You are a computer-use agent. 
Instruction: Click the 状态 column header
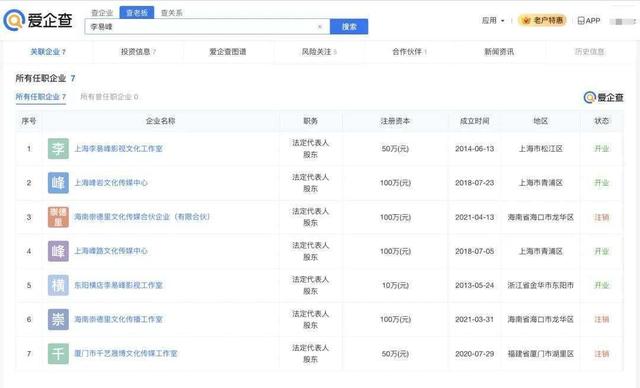[x=602, y=121]
